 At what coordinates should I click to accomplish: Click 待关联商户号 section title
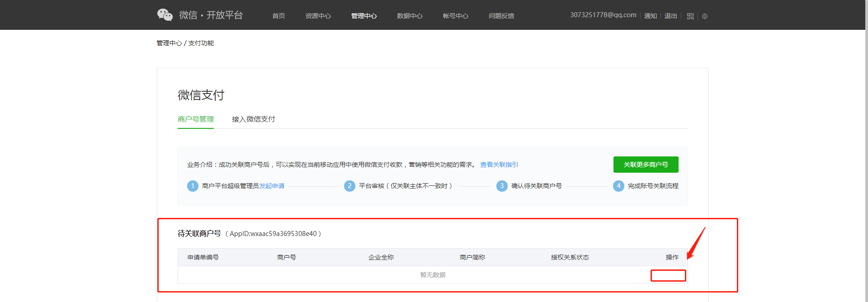coord(199,233)
